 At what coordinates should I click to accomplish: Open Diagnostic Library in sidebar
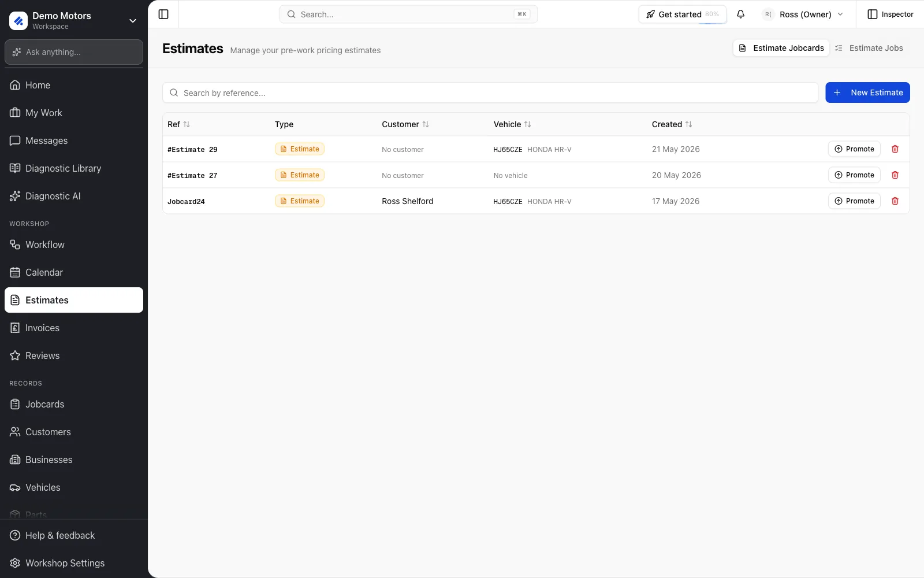coord(74,168)
